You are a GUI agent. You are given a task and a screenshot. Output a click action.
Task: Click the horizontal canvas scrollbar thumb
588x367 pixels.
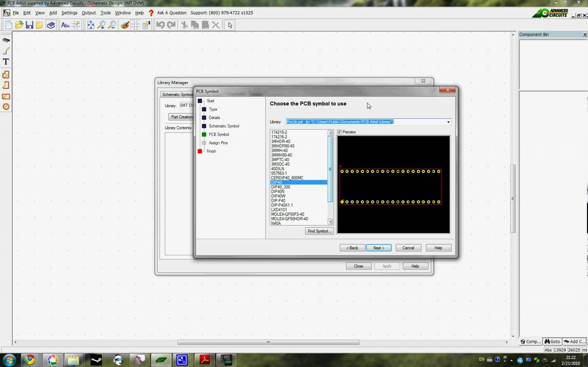click(268, 342)
